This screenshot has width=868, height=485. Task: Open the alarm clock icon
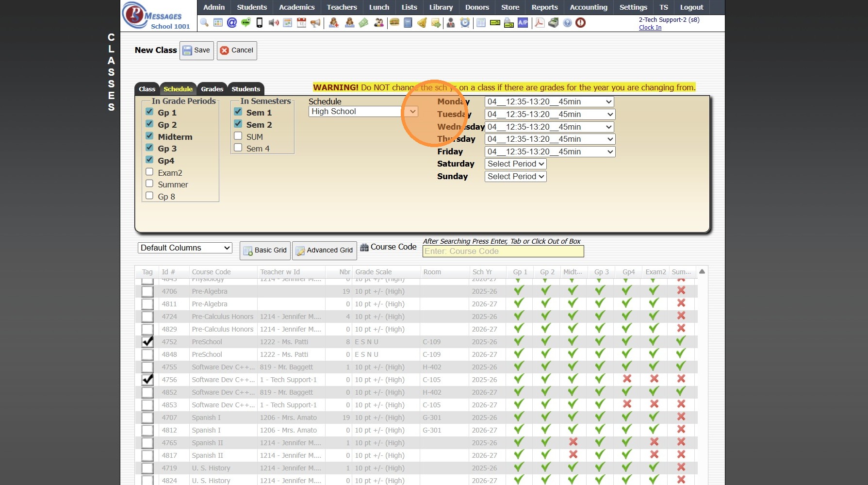point(465,23)
